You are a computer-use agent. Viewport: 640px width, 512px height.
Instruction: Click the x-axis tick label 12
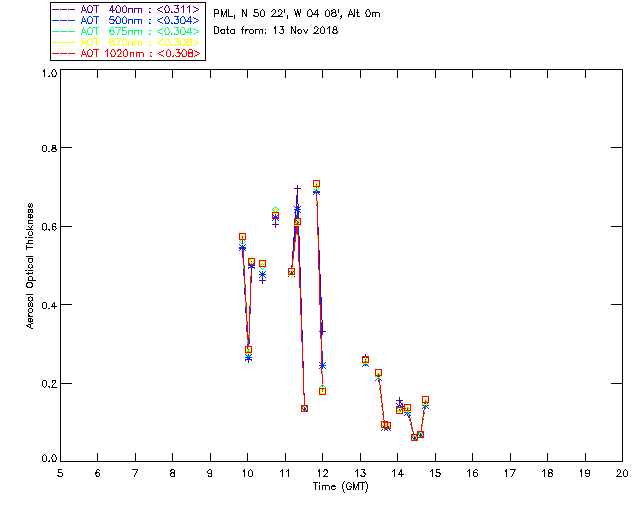(322, 473)
